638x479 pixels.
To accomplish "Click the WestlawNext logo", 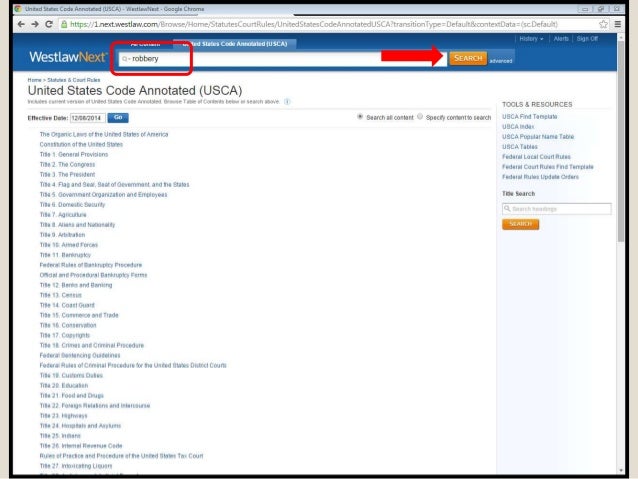I will tap(68, 57).
